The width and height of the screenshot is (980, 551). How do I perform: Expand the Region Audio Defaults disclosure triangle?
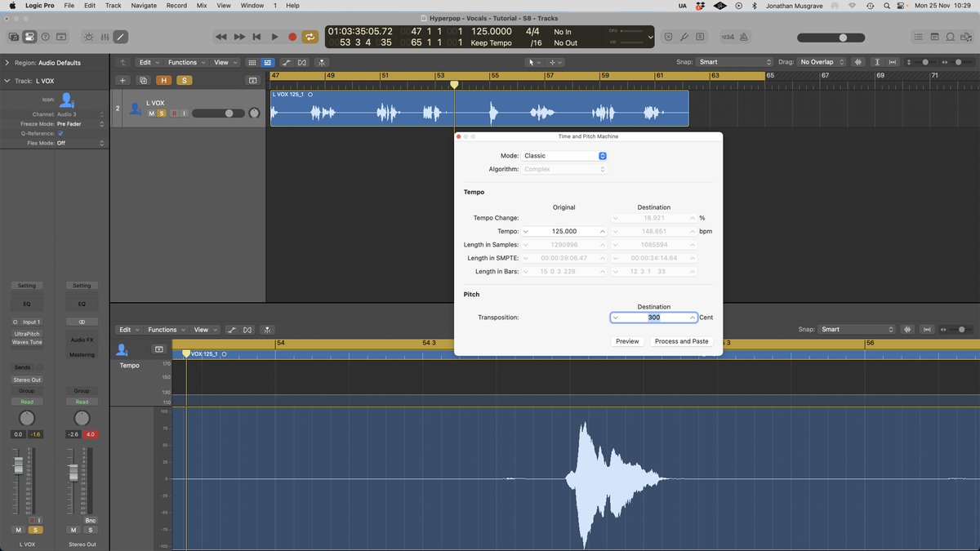7,63
